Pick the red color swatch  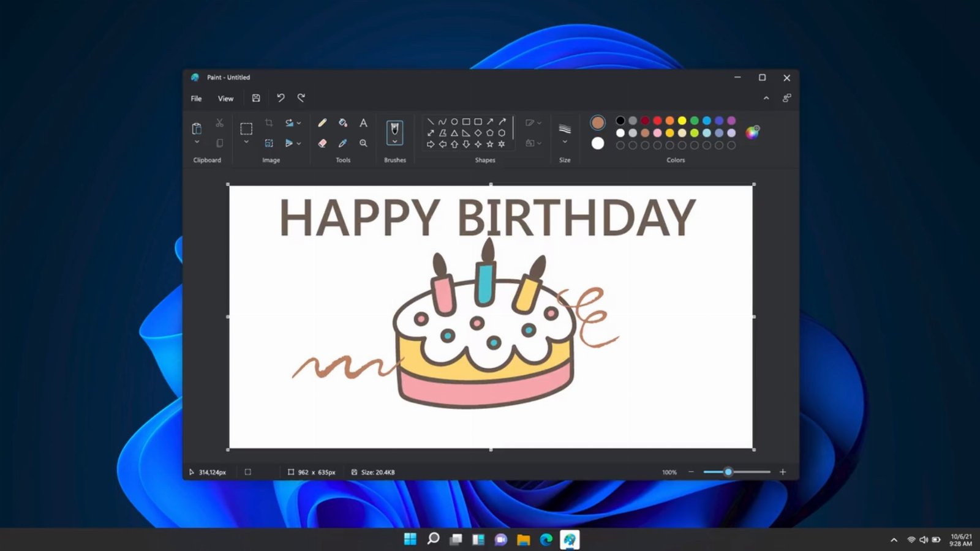pos(657,121)
